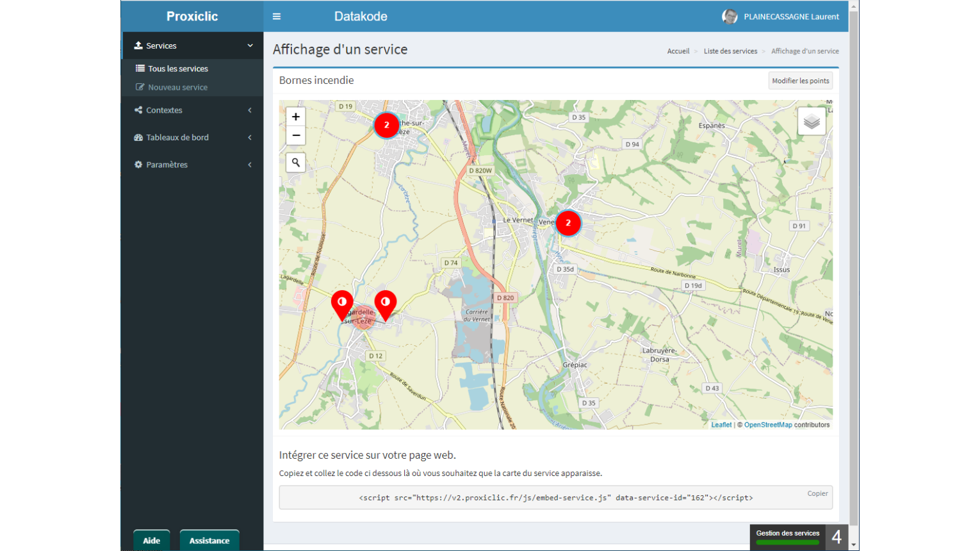Screen dimensions: 980x551
Task: Collapse the Services menu chevron
Action: [250, 45]
